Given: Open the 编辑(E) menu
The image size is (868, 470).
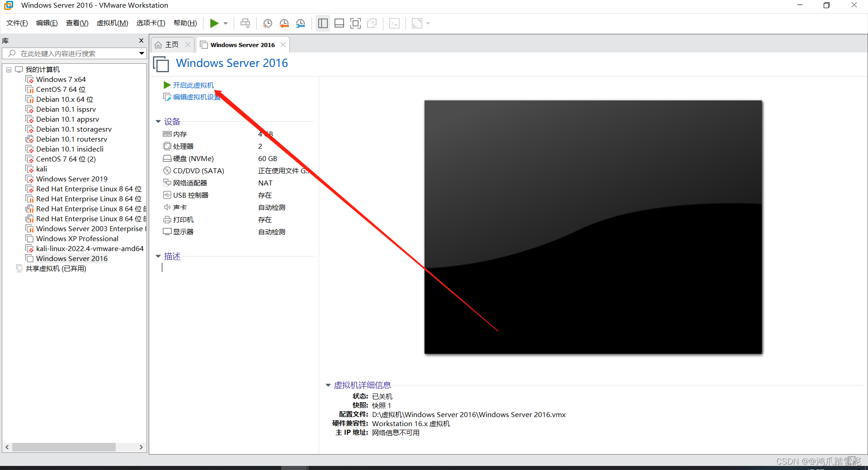Looking at the screenshot, I should [x=47, y=23].
